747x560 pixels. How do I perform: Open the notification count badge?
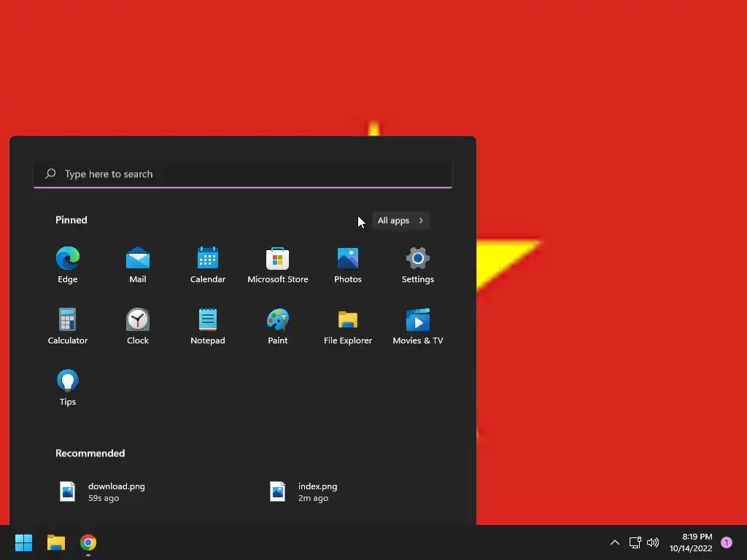point(727,542)
